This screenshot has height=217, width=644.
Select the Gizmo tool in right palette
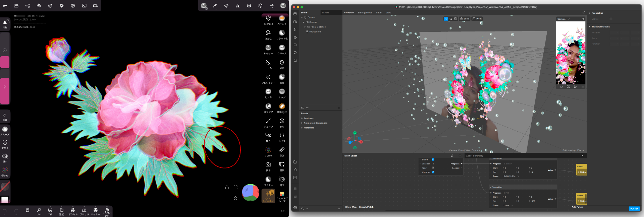268,151
